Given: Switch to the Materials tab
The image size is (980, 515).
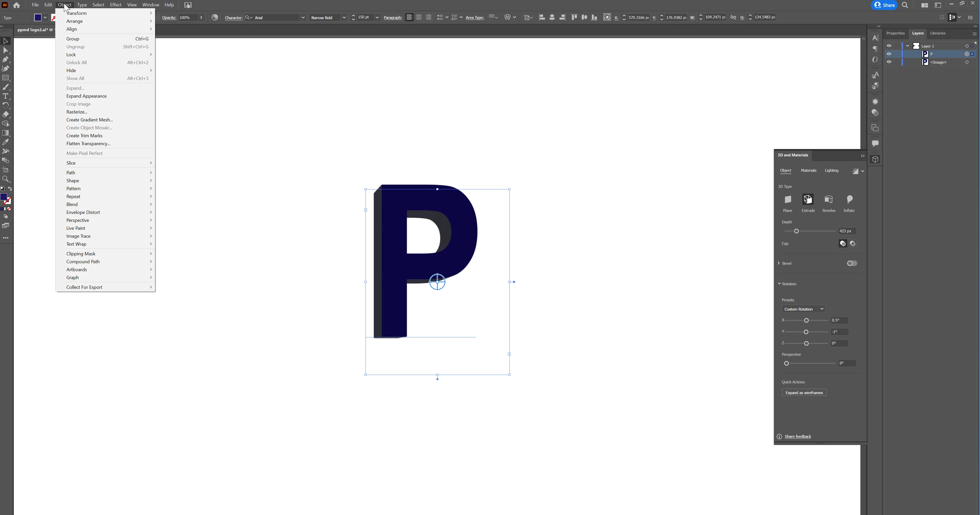Looking at the screenshot, I should point(808,171).
